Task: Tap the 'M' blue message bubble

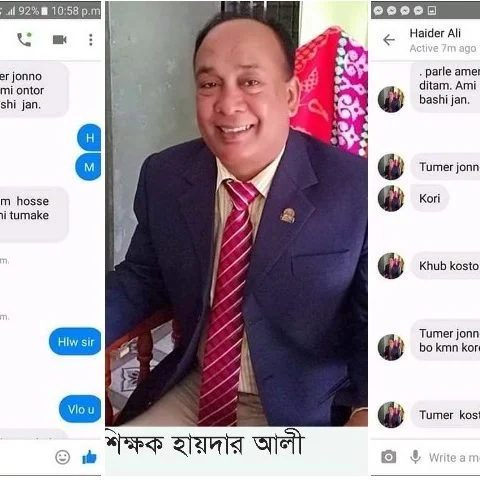Action: [x=88, y=167]
